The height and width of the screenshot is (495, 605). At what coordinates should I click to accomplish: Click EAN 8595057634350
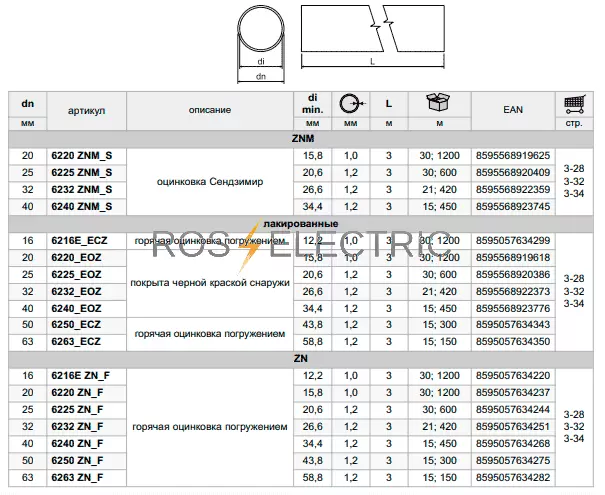513,342
